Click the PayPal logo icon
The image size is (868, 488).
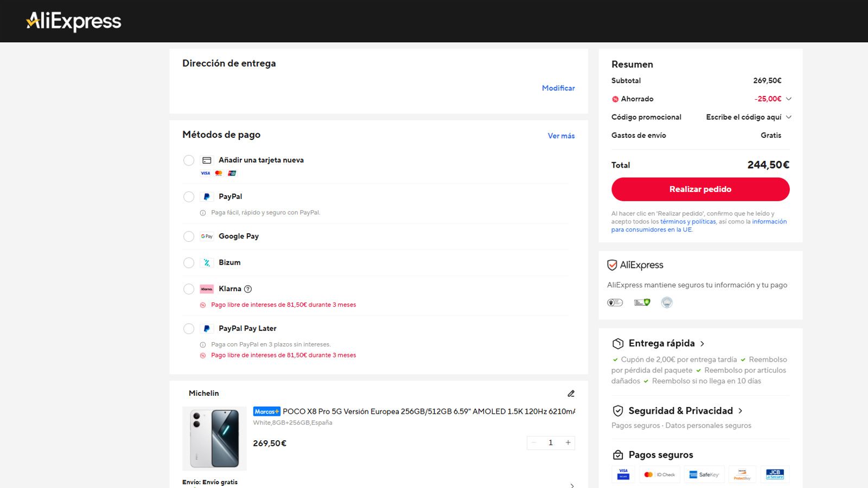click(207, 197)
